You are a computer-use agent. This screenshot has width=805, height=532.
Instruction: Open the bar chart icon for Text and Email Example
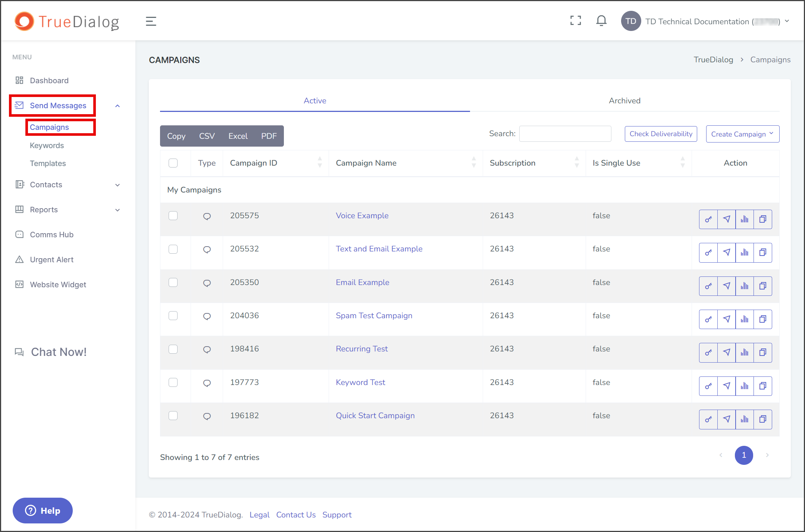click(745, 253)
